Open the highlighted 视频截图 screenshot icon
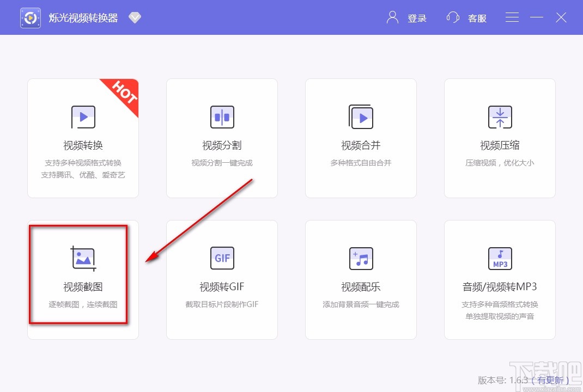This screenshot has height=392, width=583. [83, 258]
